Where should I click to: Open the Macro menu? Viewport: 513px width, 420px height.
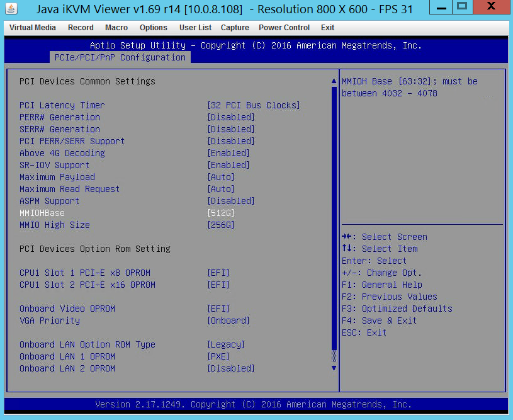116,28
